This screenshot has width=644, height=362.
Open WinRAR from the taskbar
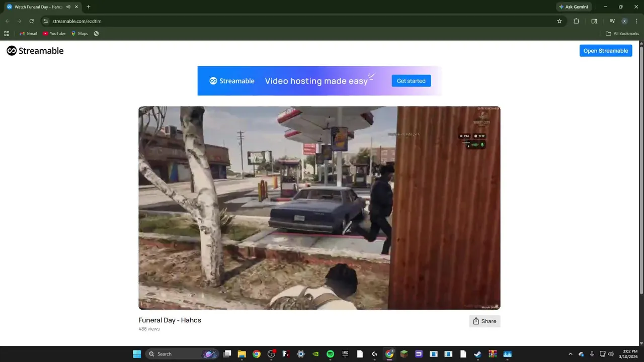[x=492, y=354]
